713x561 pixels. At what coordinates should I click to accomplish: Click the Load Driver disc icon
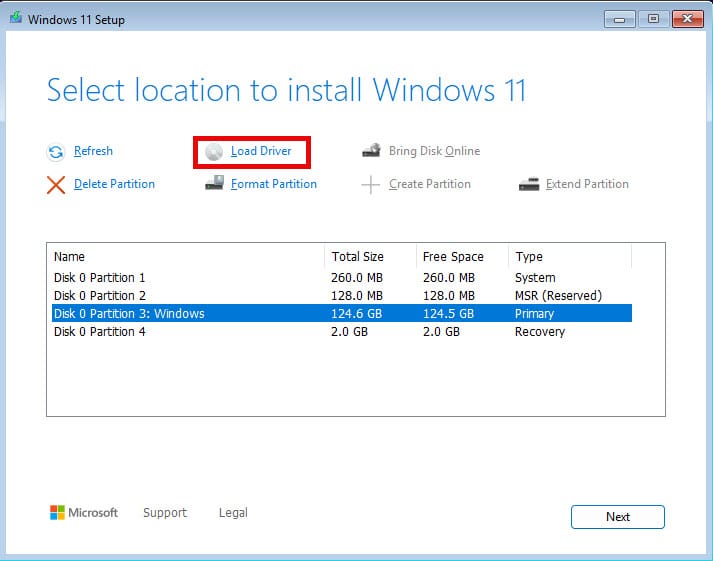(x=214, y=152)
